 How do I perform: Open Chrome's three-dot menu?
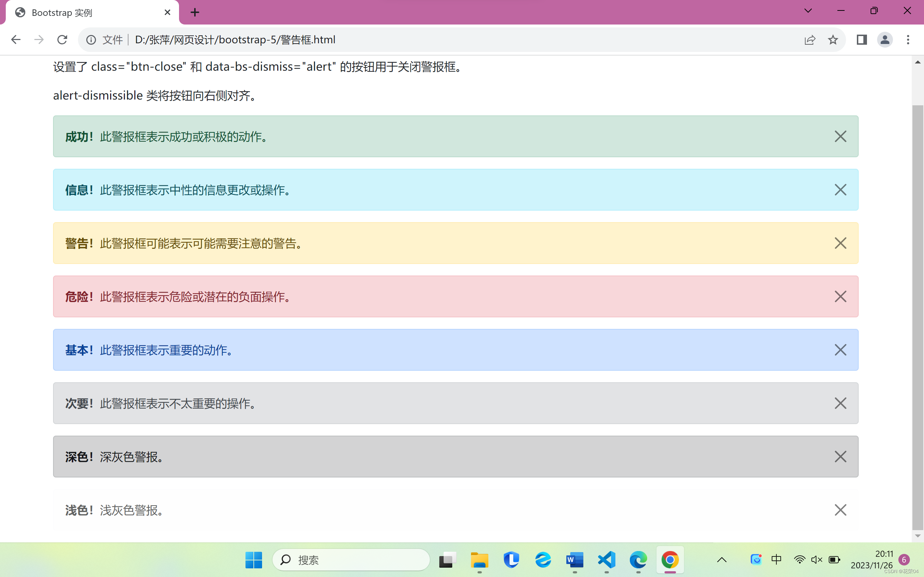pos(908,40)
